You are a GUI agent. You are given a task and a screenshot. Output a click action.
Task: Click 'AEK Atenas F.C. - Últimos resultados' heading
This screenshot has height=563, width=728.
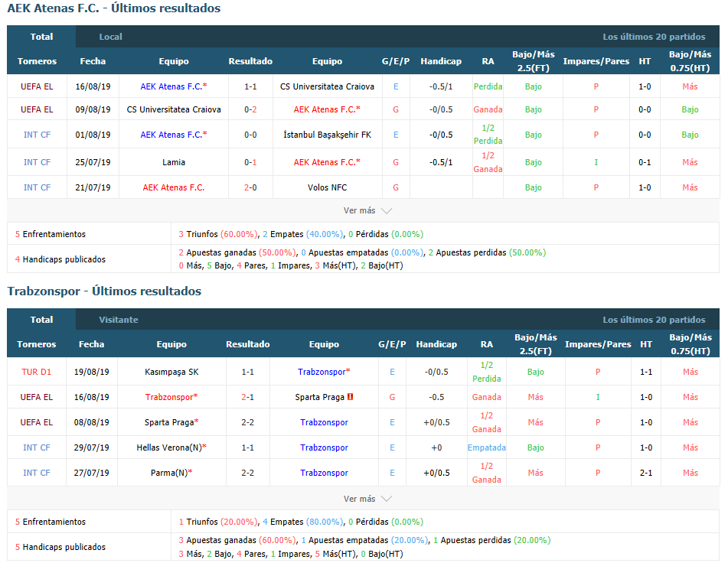[114, 8]
